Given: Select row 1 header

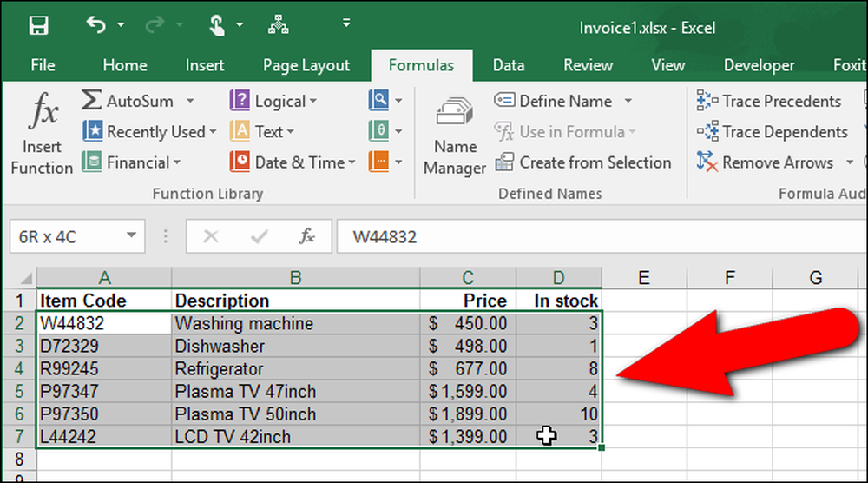Looking at the screenshot, I should [x=19, y=301].
